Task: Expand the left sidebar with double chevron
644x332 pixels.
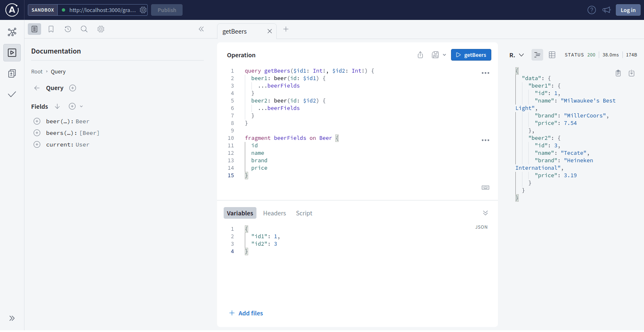Action: click(x=12, y=318)
